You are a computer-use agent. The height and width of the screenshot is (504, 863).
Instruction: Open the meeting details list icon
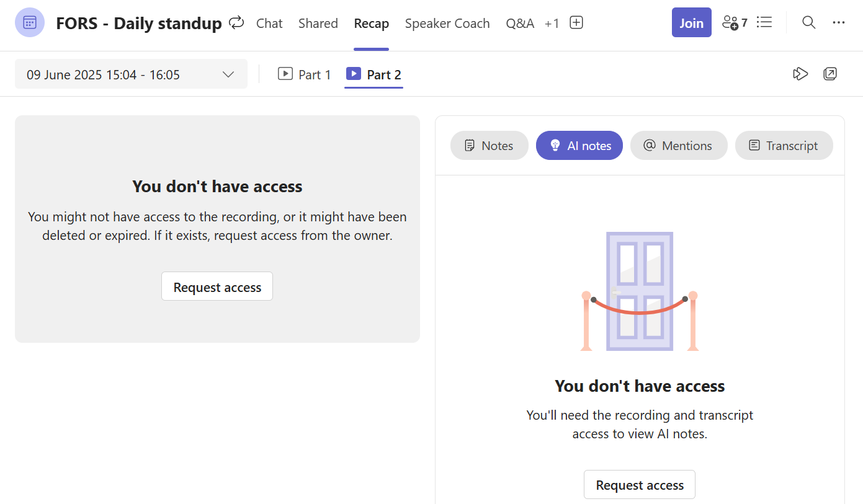764,23
